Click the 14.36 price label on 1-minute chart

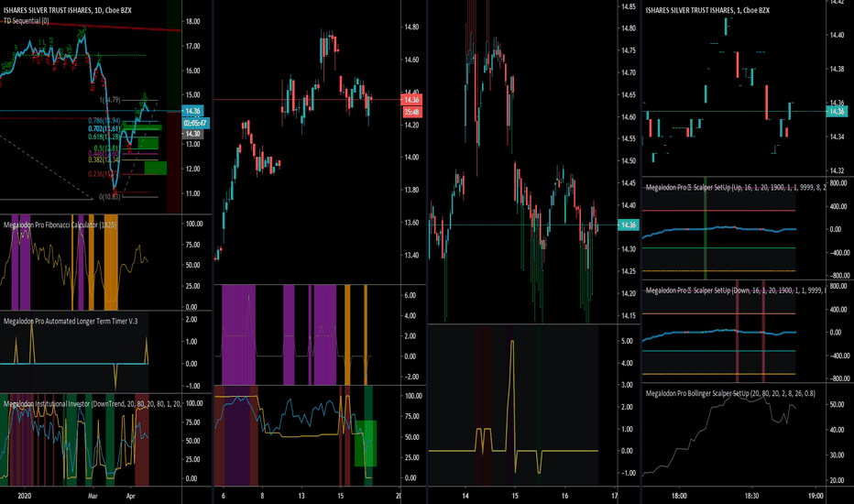[x=837, y=111]
